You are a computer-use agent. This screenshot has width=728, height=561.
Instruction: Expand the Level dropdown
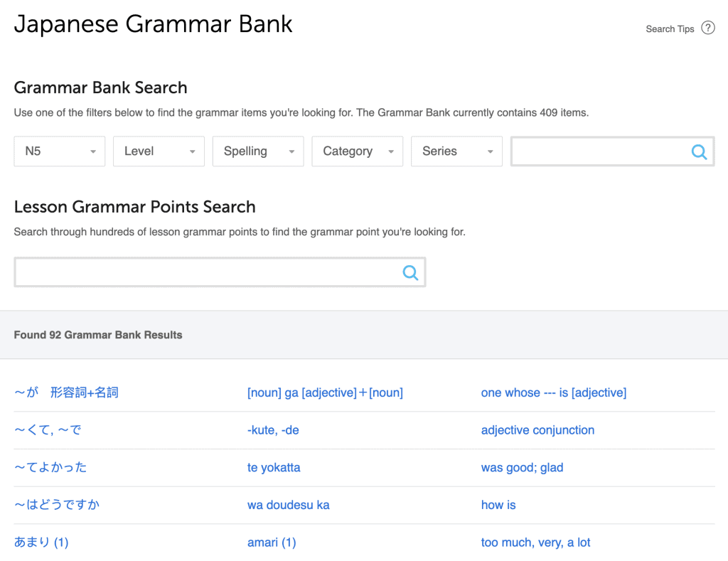(159, 151)
